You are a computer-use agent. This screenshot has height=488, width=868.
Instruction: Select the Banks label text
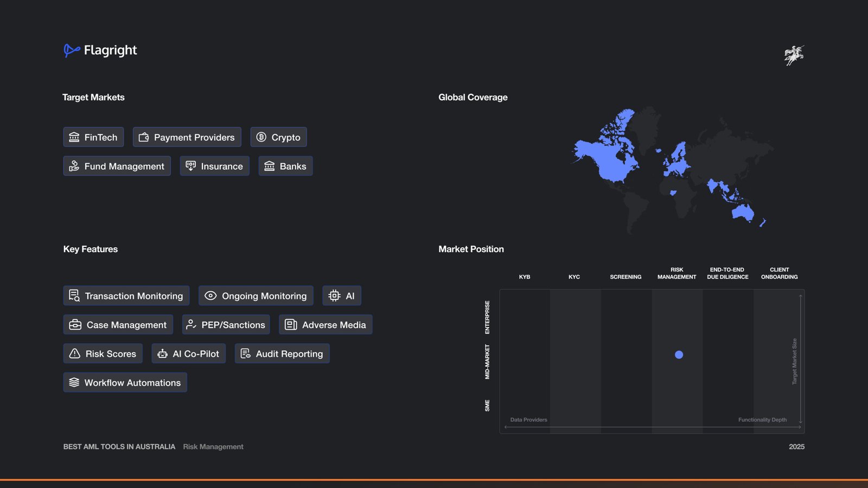pos(293,166)
